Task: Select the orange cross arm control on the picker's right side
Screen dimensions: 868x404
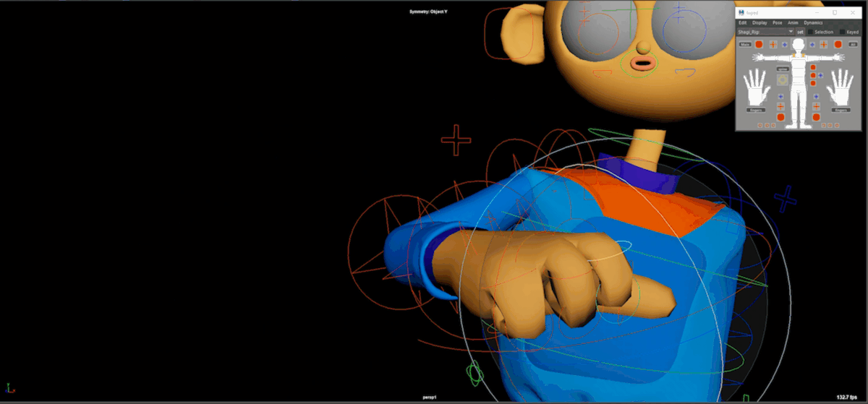Action: tap(824, 44)
